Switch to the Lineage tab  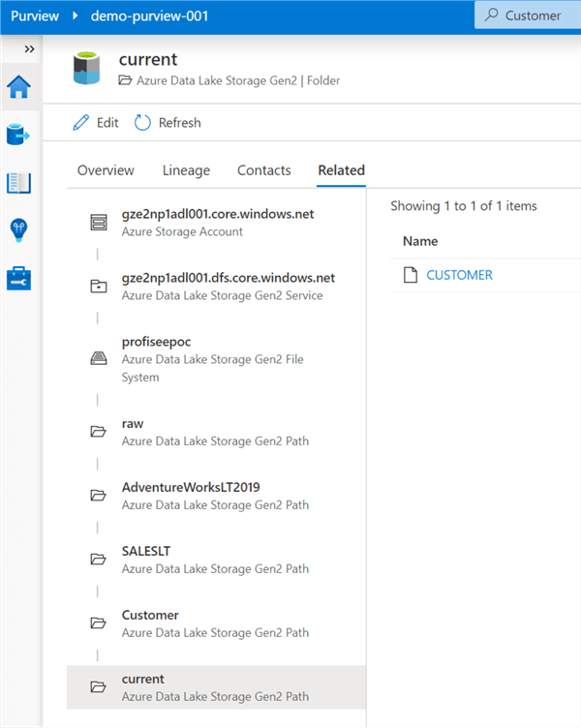(186, 170)
